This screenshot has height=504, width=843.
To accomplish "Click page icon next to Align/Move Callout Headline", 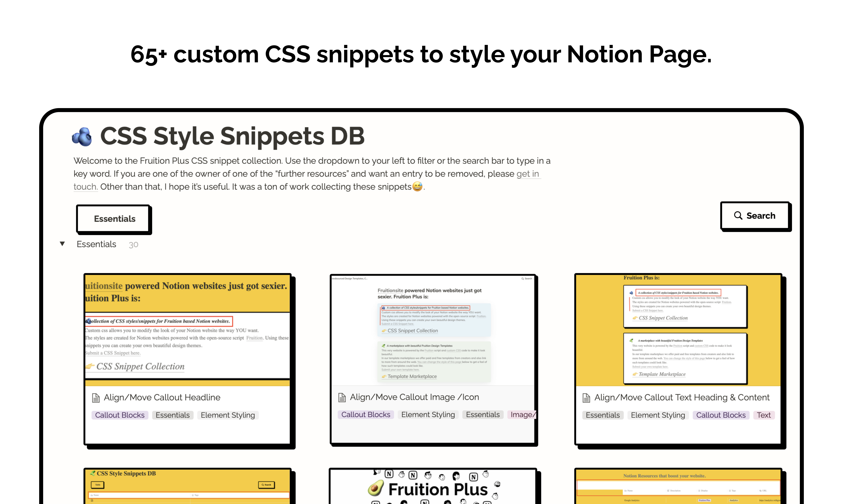I will point(96,398).
